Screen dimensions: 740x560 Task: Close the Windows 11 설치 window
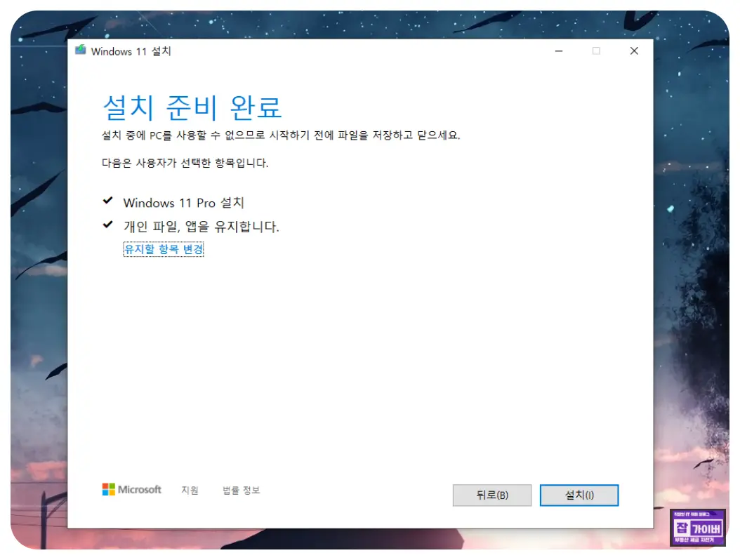(x=634, y=51)
